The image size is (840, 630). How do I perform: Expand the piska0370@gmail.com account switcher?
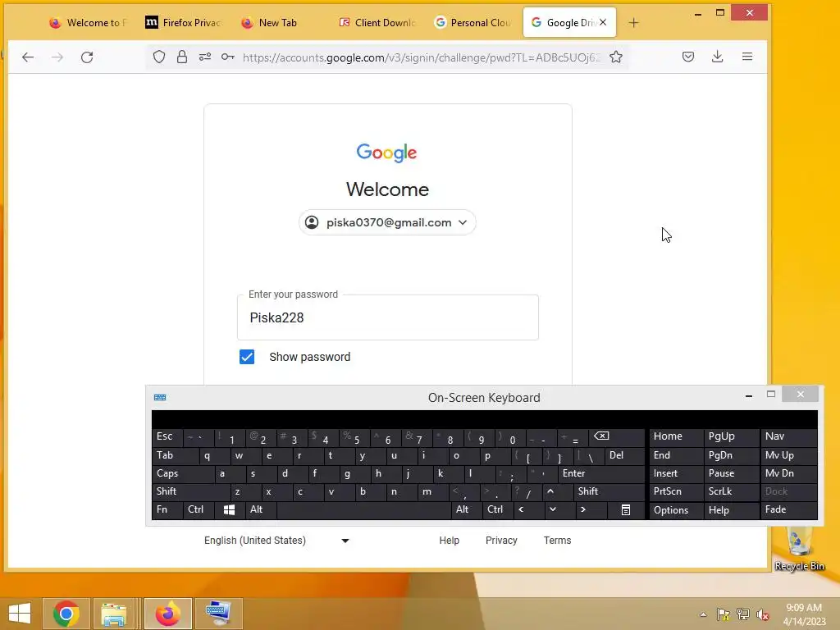(x=387, y=222)
